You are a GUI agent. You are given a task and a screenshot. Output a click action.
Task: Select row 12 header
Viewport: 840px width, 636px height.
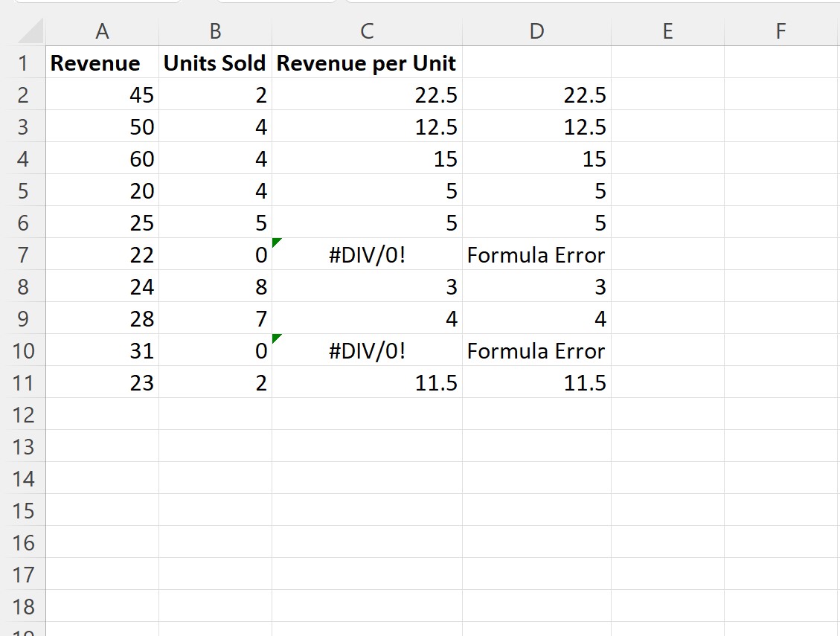point(22,414)
